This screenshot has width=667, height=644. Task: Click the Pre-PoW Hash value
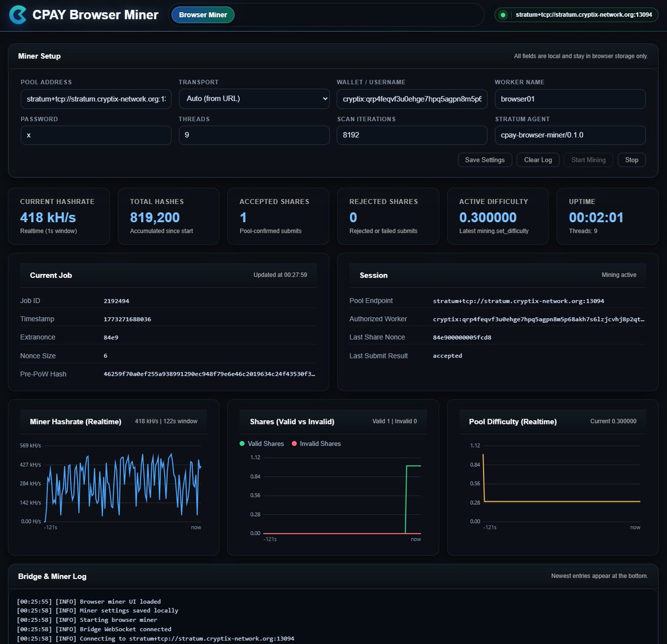pyautogui.click(x=210, y=374)
